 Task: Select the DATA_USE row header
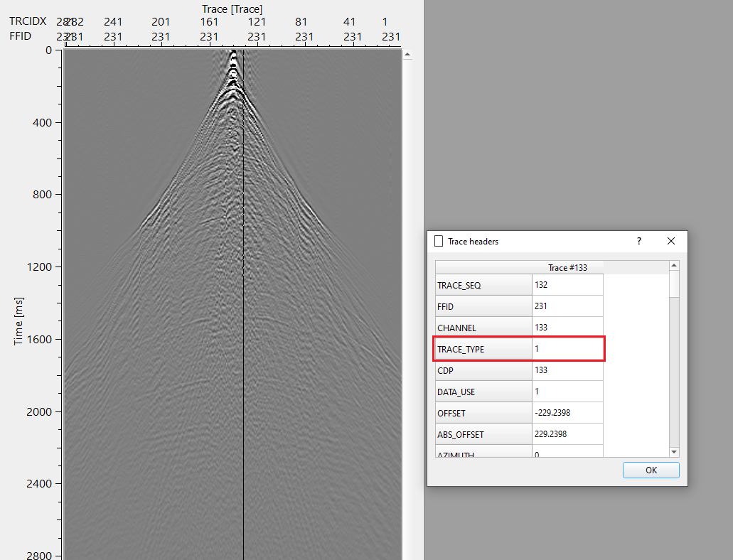pos(483,392)
